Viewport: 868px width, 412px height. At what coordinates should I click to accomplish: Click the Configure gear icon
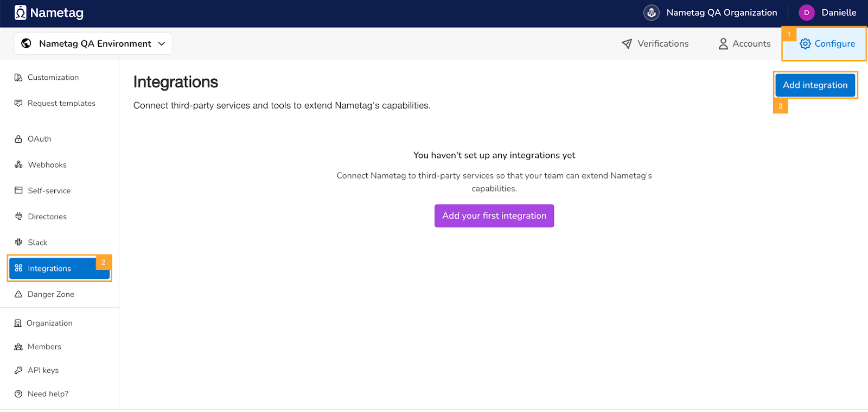click(x=805, y=44)
